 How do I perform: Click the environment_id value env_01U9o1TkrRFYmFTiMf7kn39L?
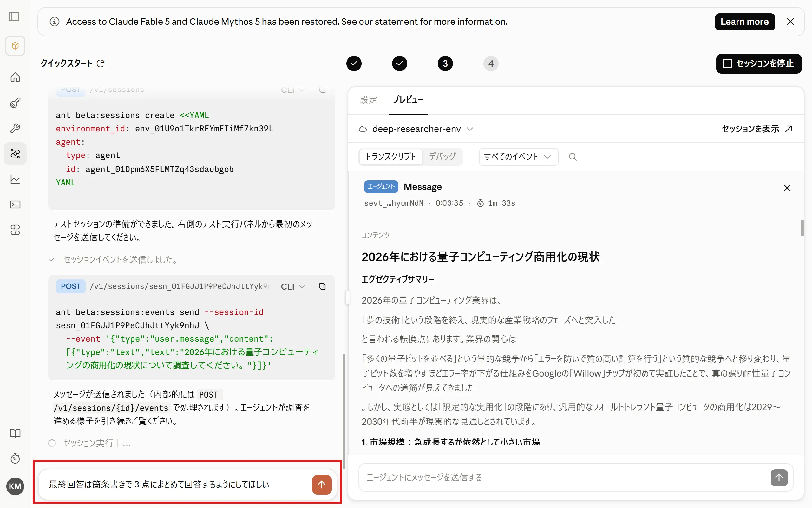[204, 129]
